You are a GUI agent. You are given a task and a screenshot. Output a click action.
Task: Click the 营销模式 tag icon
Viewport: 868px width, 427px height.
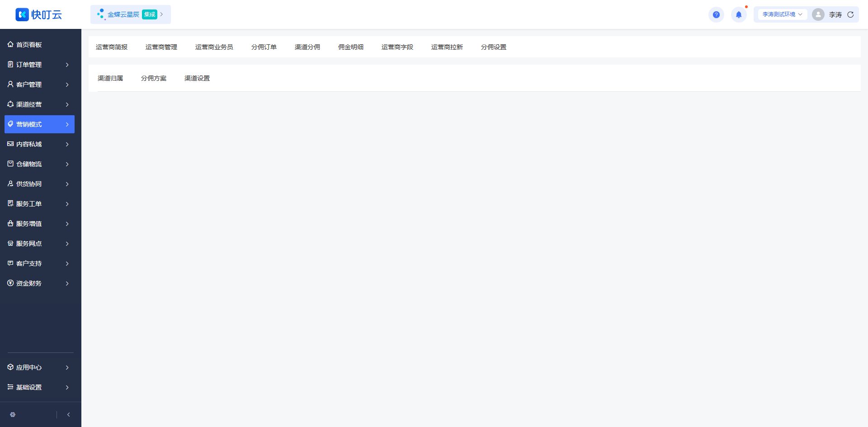(x=10, y=124)
